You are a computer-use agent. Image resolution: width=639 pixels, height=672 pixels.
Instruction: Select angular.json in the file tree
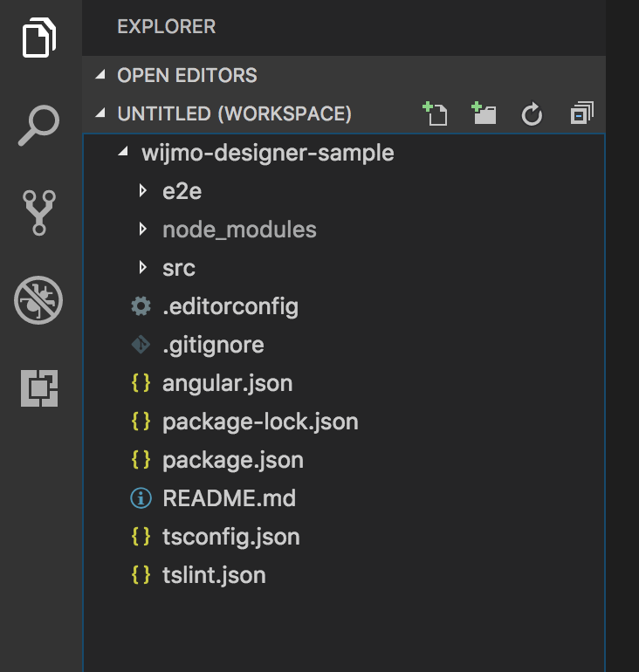227,384
